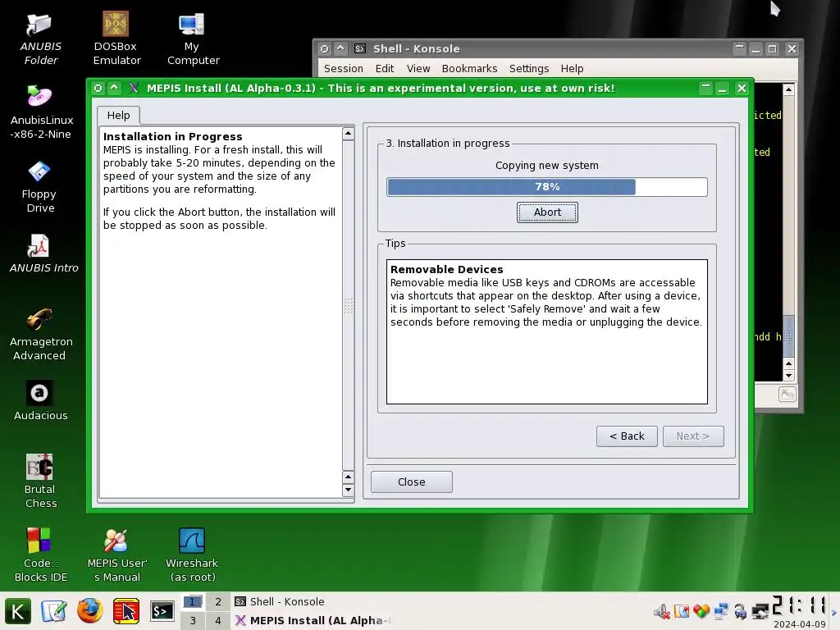This screenshot has height=630, width=840.
Task: Open the K menu in the taskbar
Action: [x=18, y=611]
